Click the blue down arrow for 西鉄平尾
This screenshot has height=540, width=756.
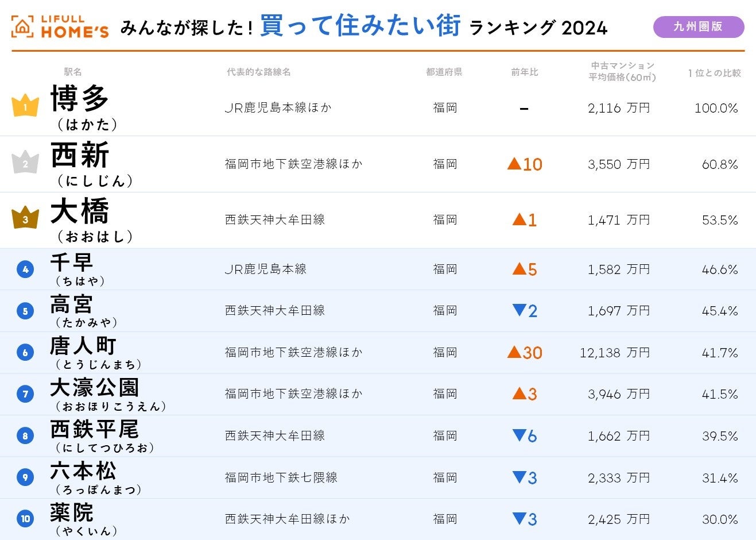tap(519, 435)
